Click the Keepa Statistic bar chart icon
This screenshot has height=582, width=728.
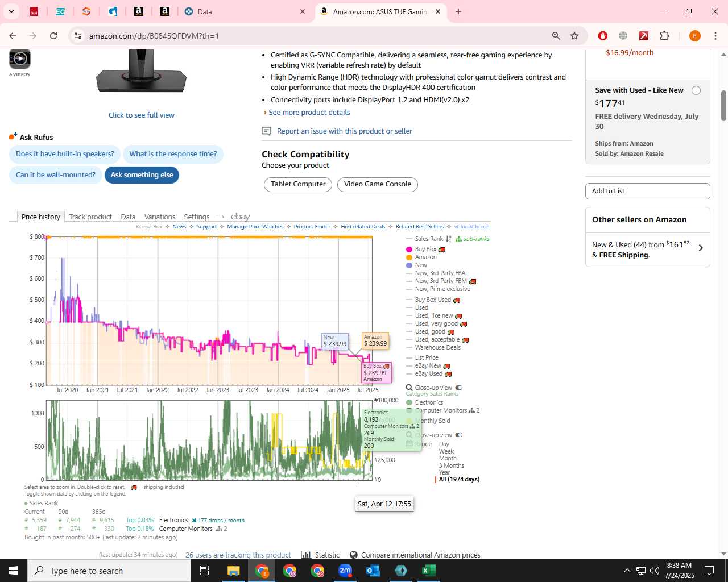306,555
